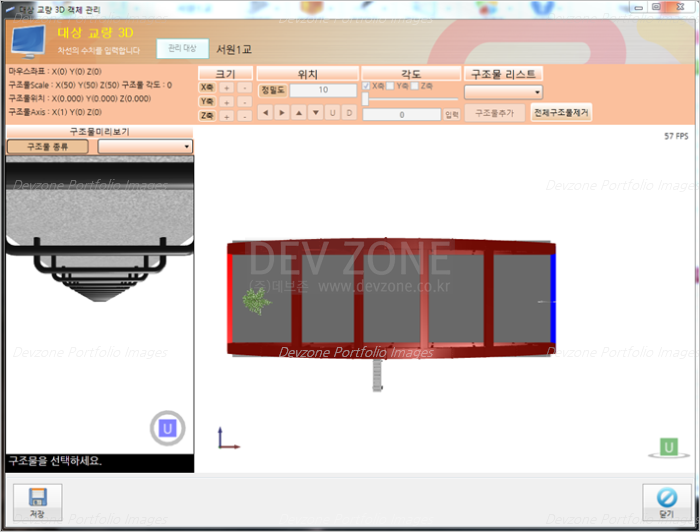
Task: Click the green U view cube in viewport
Action: pos(669,447)
